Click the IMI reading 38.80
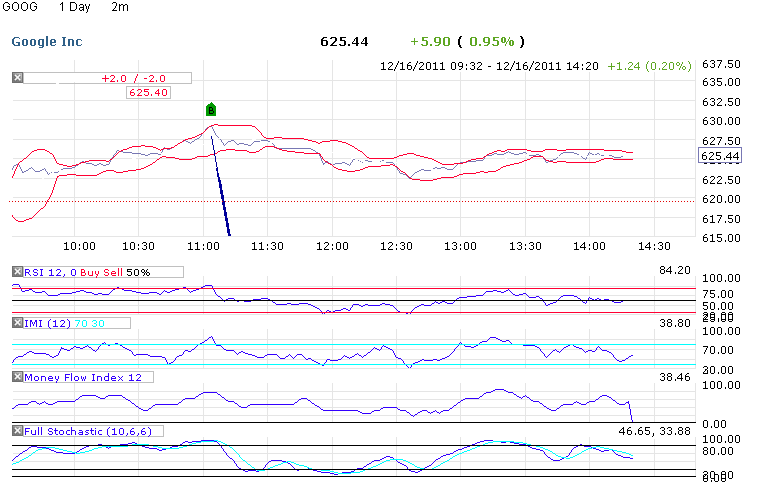This screenshot has height=489, width=768. (675, 323)
